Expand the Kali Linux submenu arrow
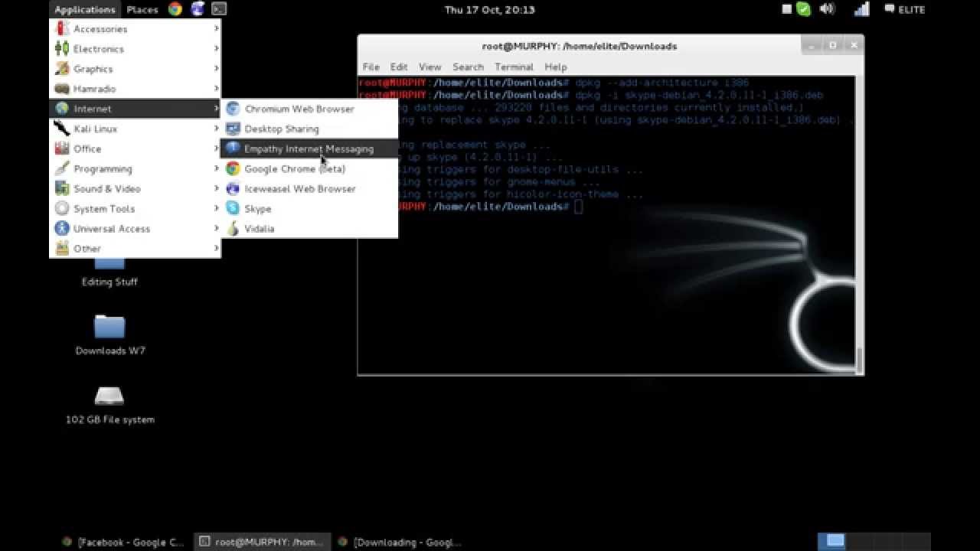Image resolution: width=980 pixels, height=551 pixels. (x=217, y=129)
